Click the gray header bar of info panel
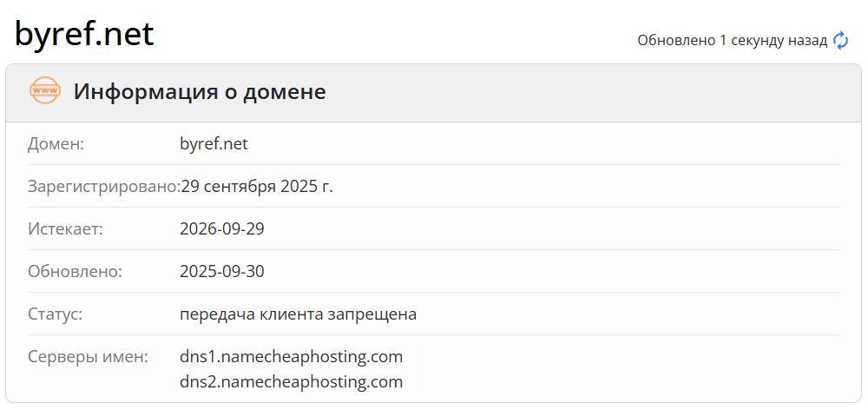The width and height of the screenshot is (868, 410). click(x=564, y=92)
